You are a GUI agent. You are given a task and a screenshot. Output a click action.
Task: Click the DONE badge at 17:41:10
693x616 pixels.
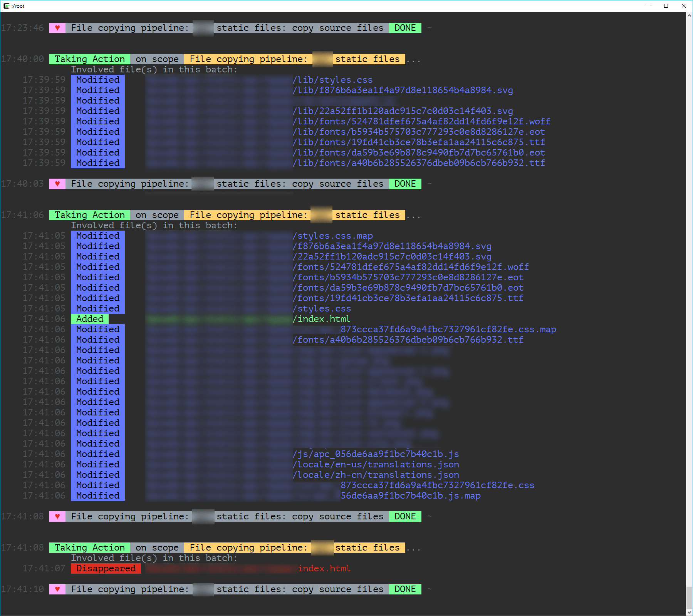(x=405, y=589)
